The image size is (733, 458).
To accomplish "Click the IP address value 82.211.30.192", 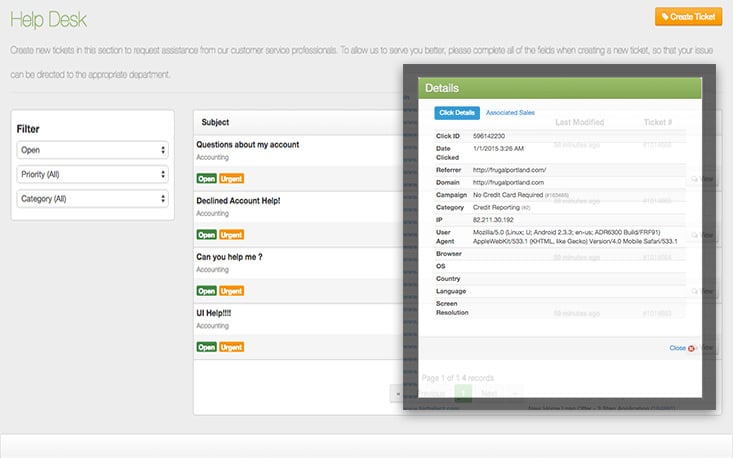I will 495,217.
